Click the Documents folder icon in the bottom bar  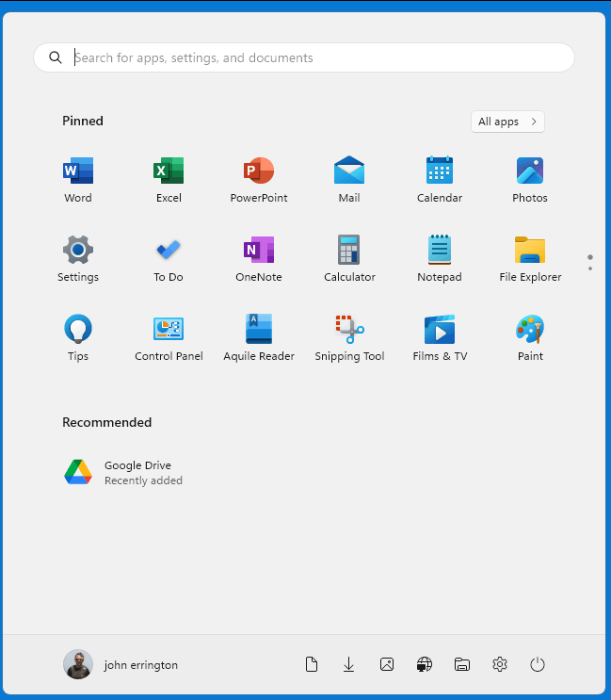tap(312, 664)
